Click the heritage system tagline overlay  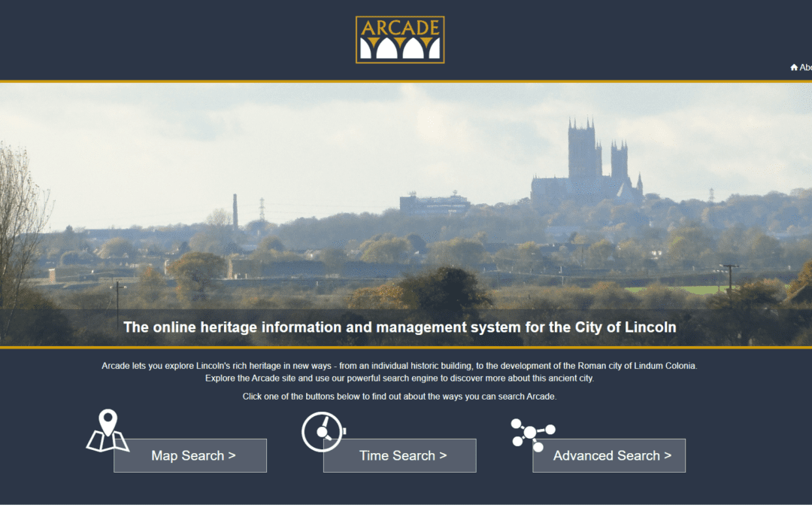point(400,327)
